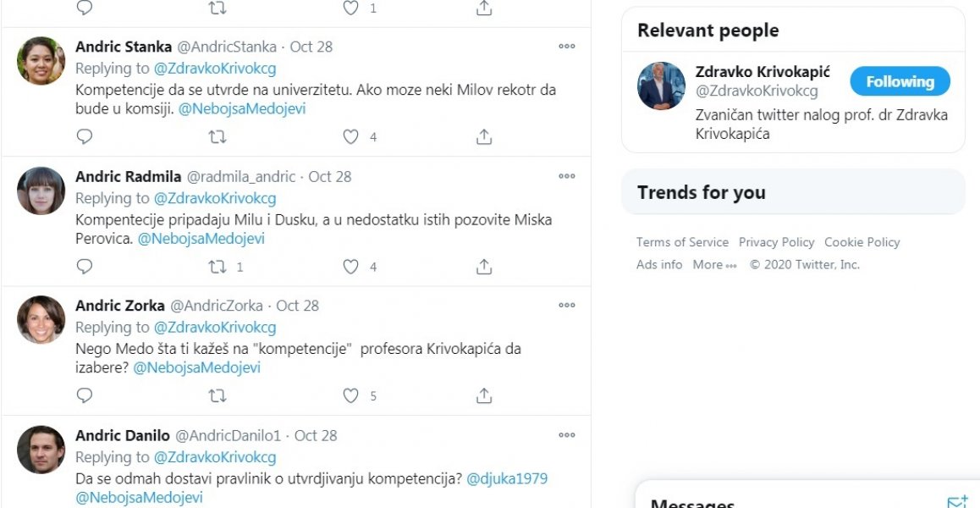Retweet Andric Stanka's tweet
Viewport: 980px width, 508px height.
tap(217, 136)
